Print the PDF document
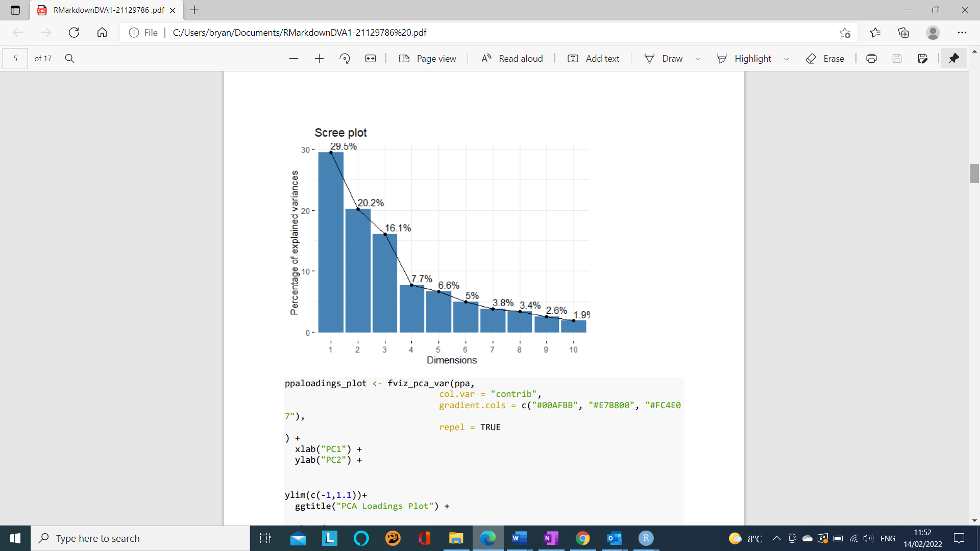The height and width of the screenshot is (551, 980). pyautogui.click(x=871, y=58)
